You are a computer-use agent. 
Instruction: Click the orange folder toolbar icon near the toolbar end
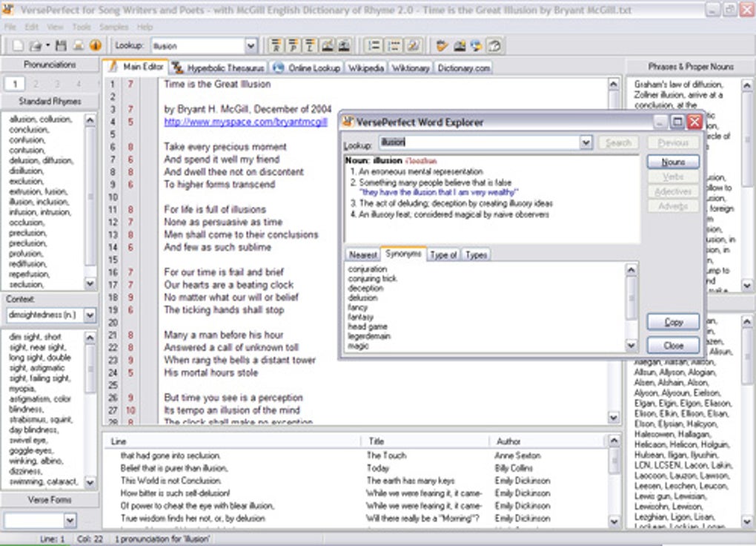click(x=442, y=46)
